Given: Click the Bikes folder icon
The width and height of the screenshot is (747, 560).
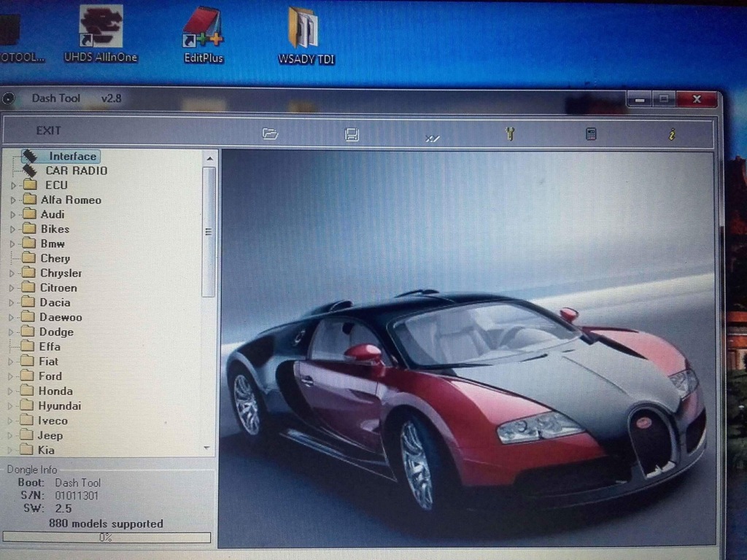Looking at the screenshot, I should [29, 228].
